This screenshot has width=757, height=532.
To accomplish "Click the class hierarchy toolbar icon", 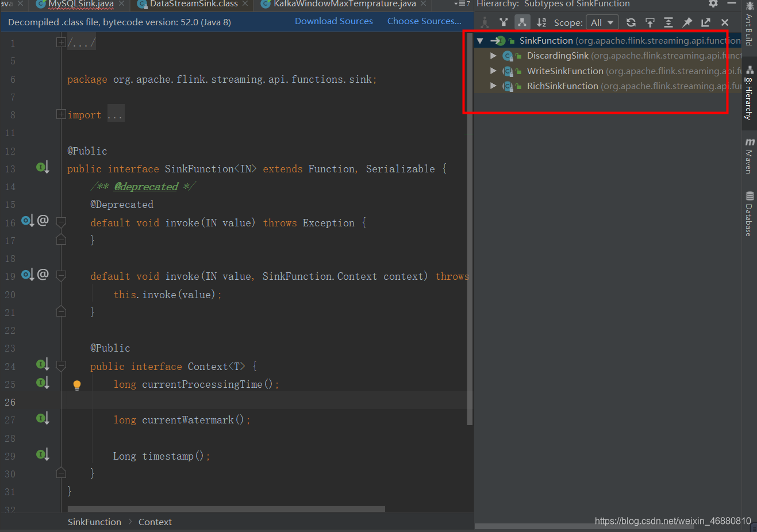I will pyautogui.click(x=485, y=22).
